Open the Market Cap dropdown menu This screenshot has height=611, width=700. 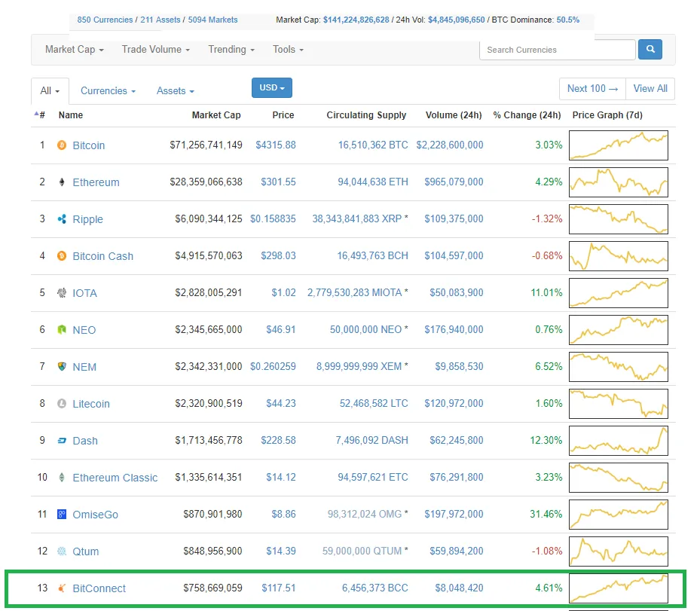point(75,50)
